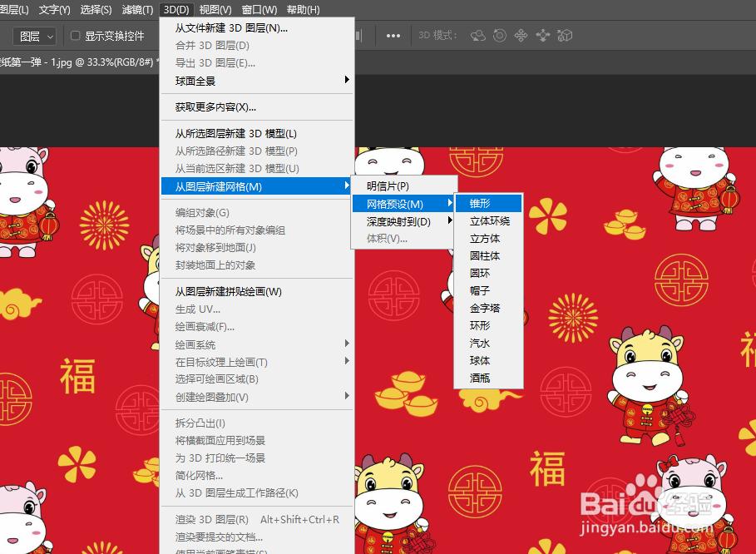Choose 导出 3D 图层(E)...
756x554 pixels.
257,62
